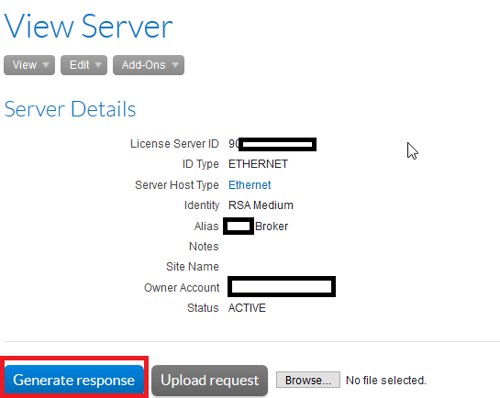Image resolution: width=500 pixels, height=398 pixels.
Task: Follow the Ethernet server host type link
Action: click(249, 185)
